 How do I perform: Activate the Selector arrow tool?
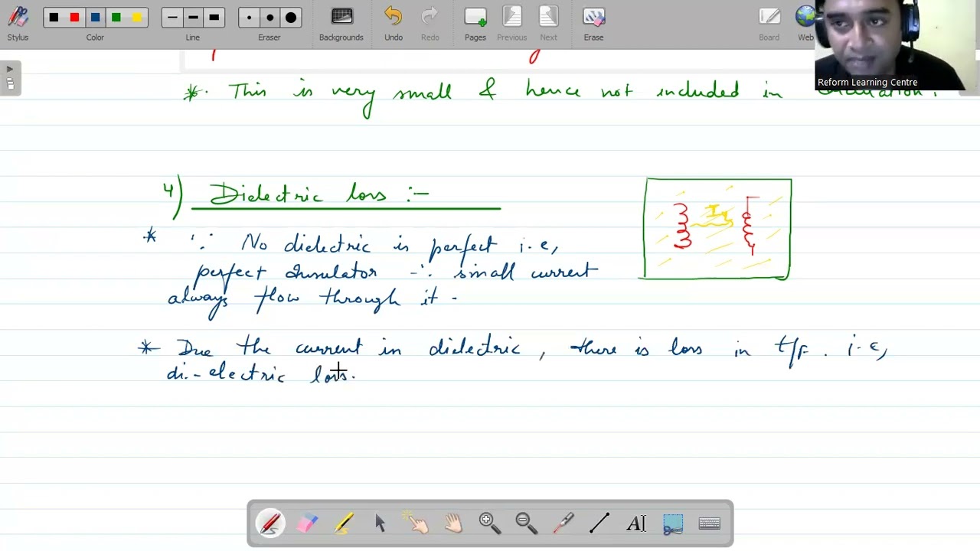click(x=381, y=523)
